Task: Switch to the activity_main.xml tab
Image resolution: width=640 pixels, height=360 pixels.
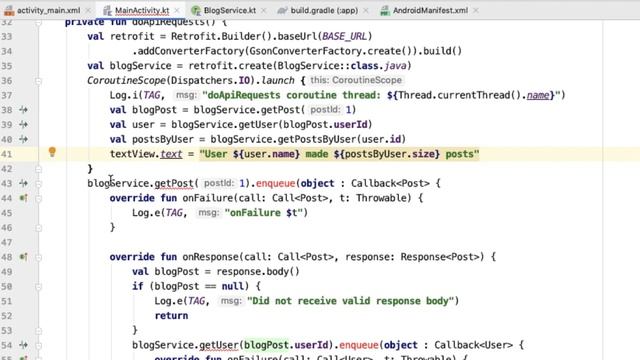Action: pyautogui.click(x=48, y=11)
